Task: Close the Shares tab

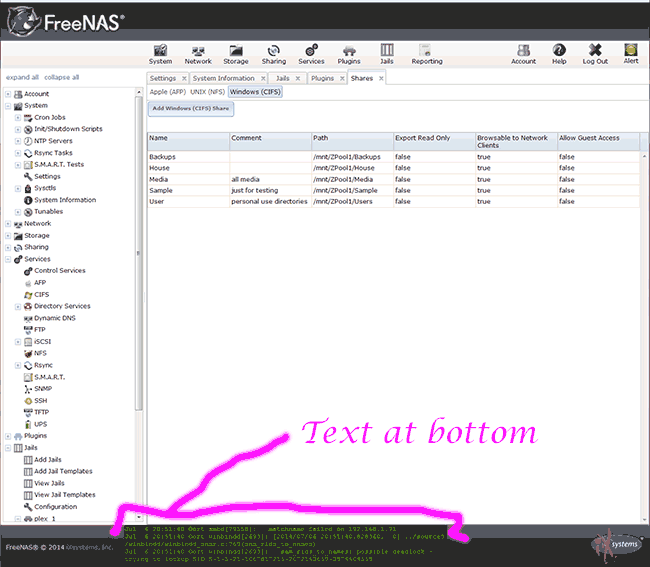Action: [x=381, y=78]
